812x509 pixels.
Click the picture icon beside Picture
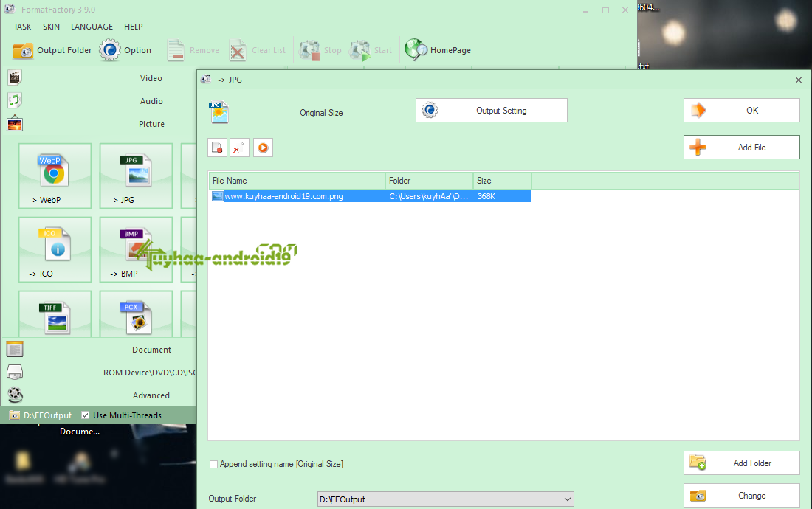click(15, 124)
